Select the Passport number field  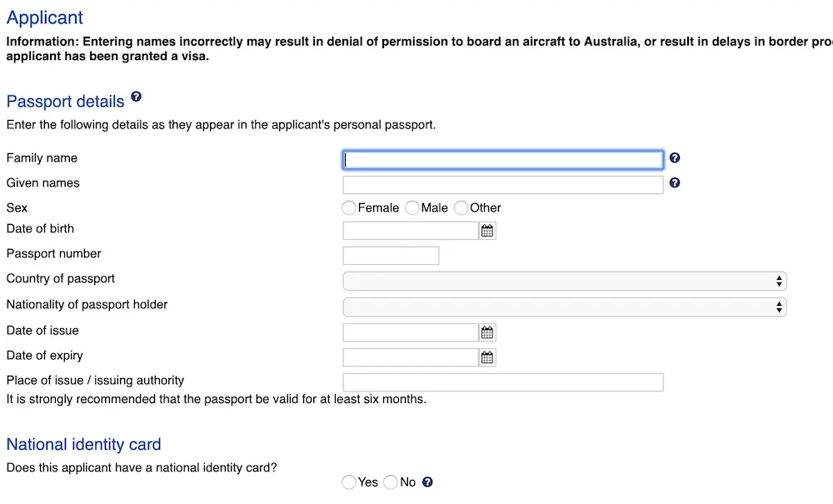pos(390,255)
